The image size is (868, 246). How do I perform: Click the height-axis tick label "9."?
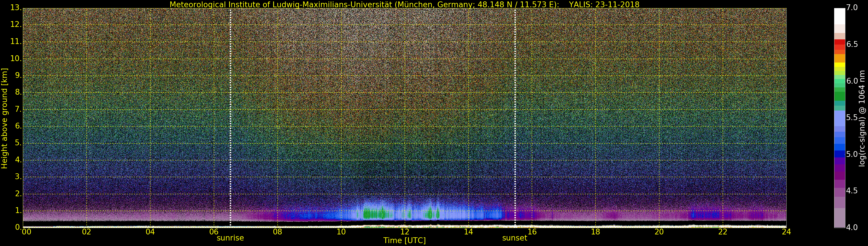click(x=18, y=75)
